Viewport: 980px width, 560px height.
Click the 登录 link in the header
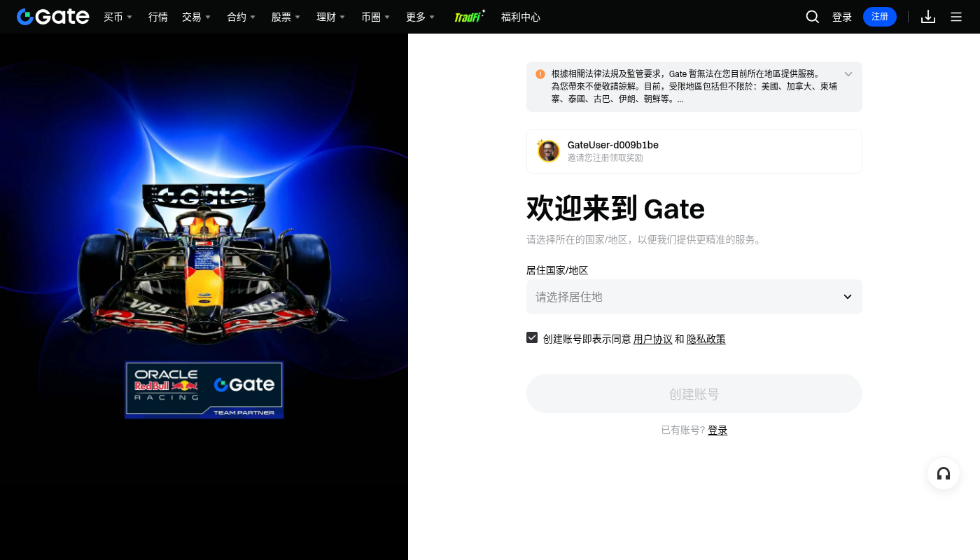(x=842, y=17)
